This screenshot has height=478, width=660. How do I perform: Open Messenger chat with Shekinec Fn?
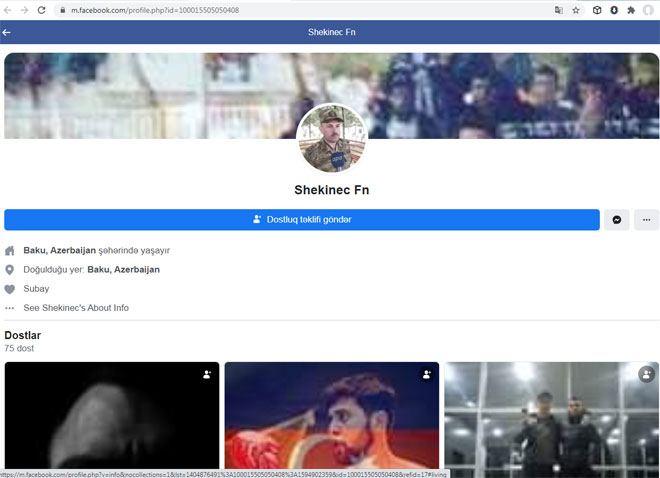(x=617, y=220)
